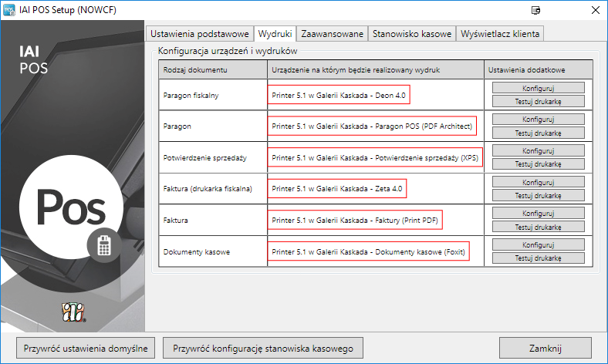This screenshot has height=364, width=608.
Task: Click the Ustawienia dodatkowe column header
Action: coord(539,69)
